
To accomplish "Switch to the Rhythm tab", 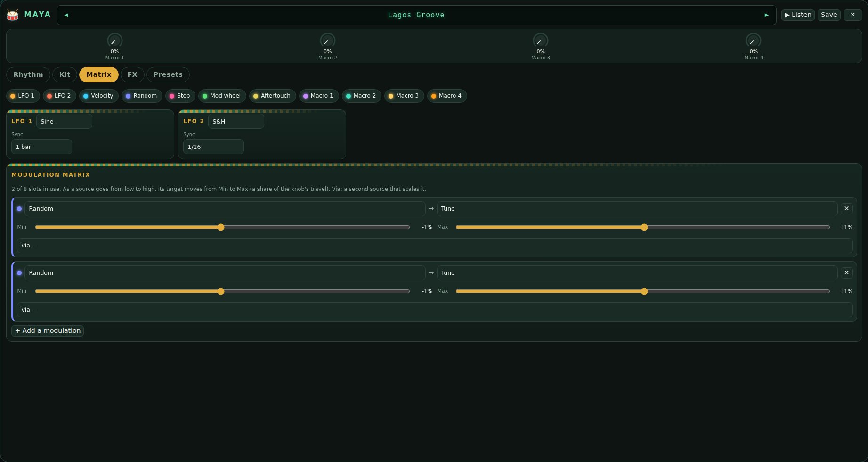I will 28,74.
